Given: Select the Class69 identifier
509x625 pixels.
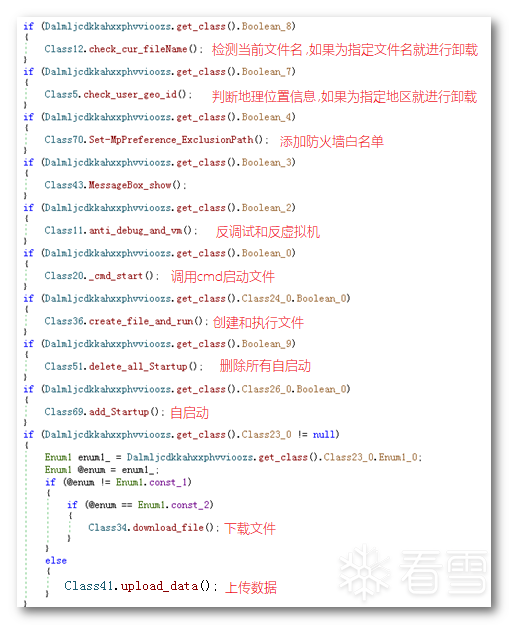Looking at the screenshot, I should click(64, 412).
